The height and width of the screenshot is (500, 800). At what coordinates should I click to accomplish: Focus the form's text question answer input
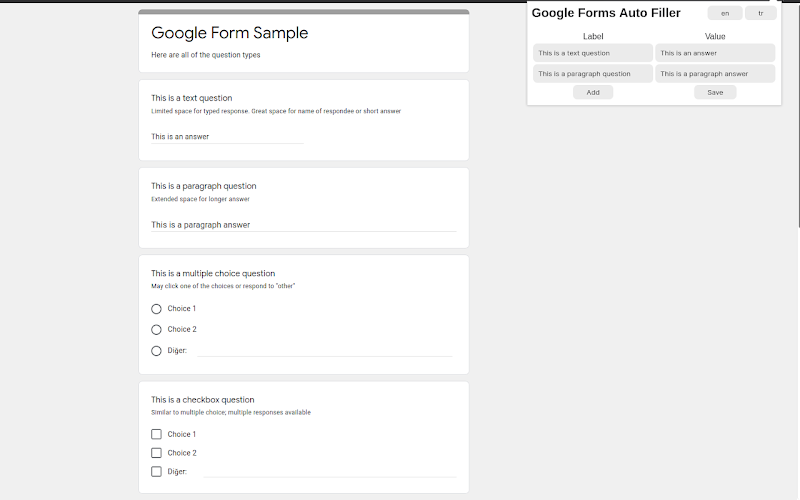click(x=227, y=137)
